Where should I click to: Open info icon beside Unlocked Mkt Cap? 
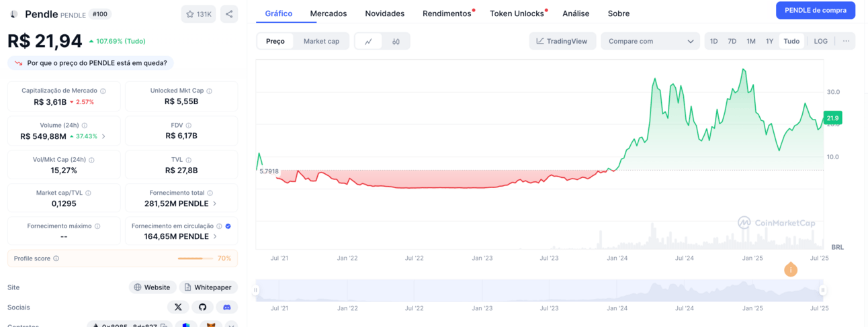pyautogui.click(x=209, y=91)
